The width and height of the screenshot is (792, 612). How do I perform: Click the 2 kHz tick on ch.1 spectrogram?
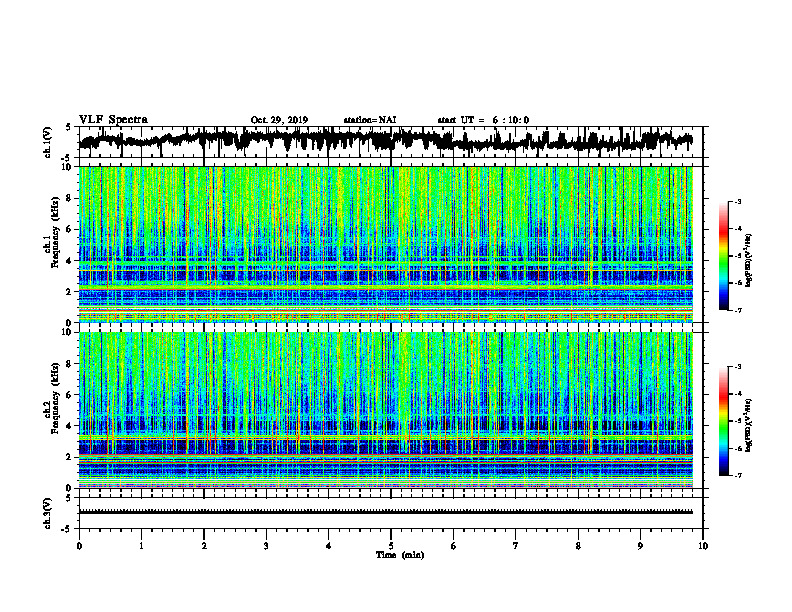70,292
